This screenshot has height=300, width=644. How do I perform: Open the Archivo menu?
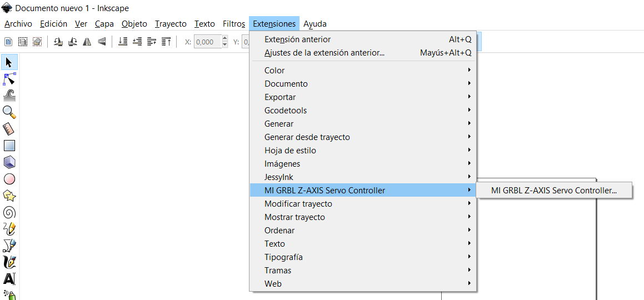(x=18, y=24)
